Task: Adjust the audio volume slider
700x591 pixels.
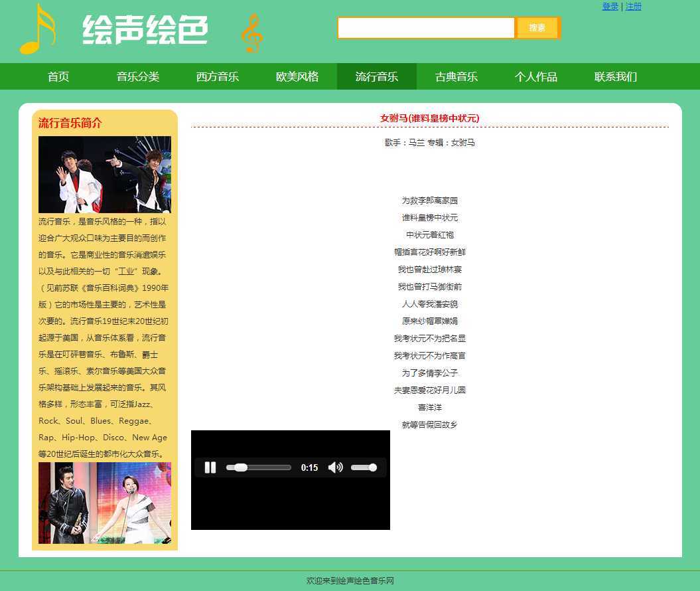Action: [364, 467]
